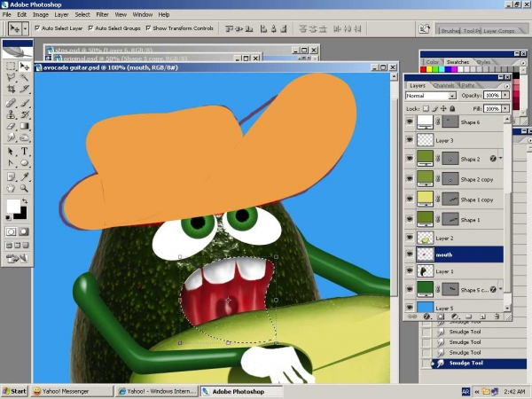Select the Rectangular Marquee tool
The height and width of the screenshot is (399, 532).
11,66
